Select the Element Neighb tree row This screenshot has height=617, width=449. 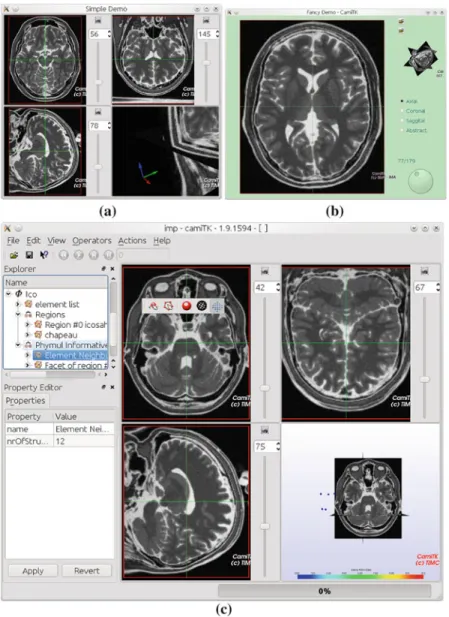point(70,355)
